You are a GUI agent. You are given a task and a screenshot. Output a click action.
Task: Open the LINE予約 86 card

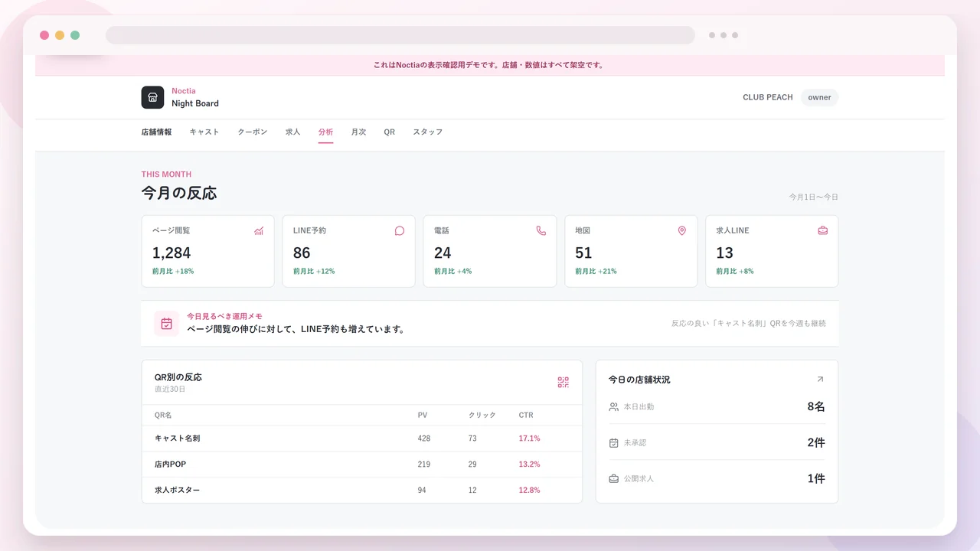[349, 251]
